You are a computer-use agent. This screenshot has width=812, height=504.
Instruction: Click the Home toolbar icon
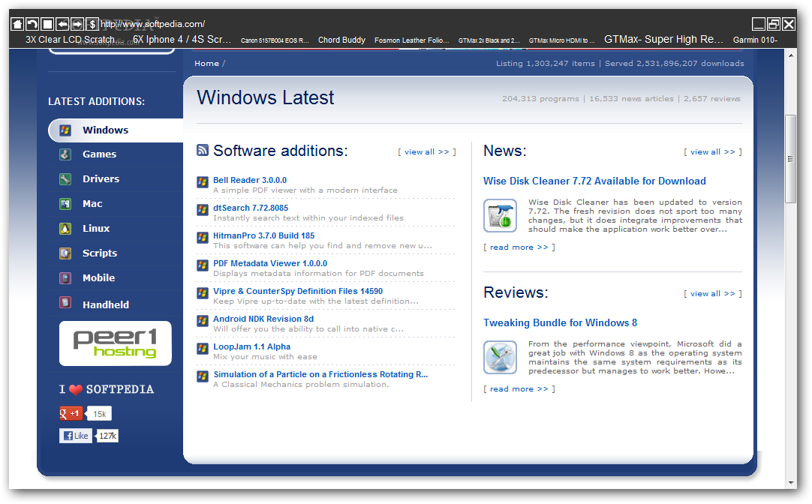[17, 24]
